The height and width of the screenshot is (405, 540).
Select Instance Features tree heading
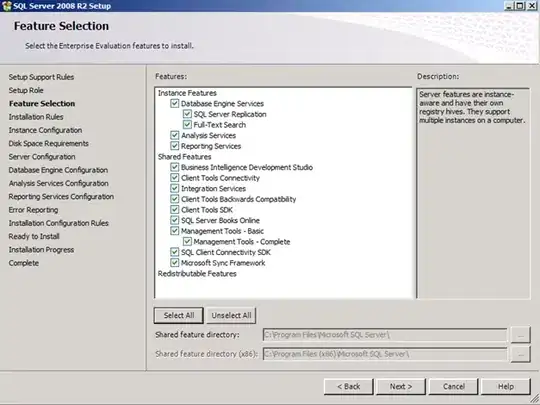point(187,93)
